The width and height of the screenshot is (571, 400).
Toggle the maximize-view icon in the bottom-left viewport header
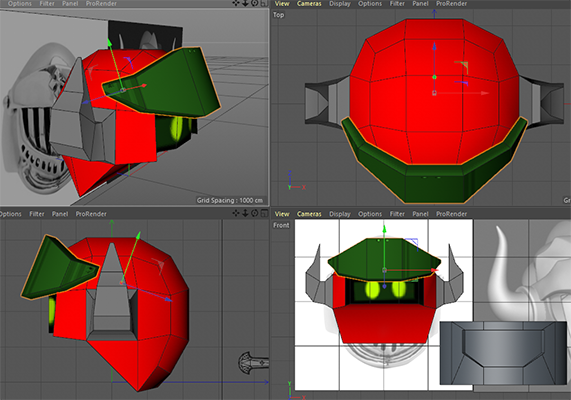point(264,213)
